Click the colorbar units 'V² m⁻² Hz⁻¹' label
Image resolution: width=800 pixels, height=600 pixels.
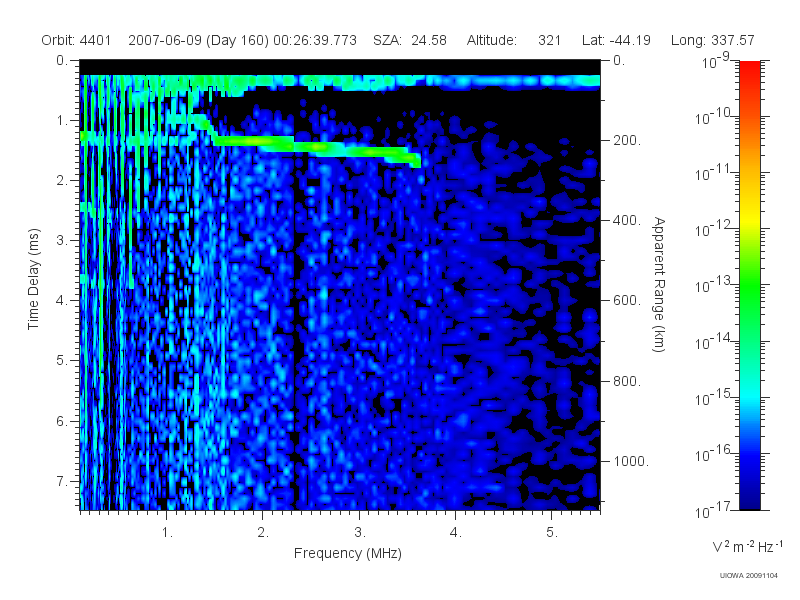point(747,546)
